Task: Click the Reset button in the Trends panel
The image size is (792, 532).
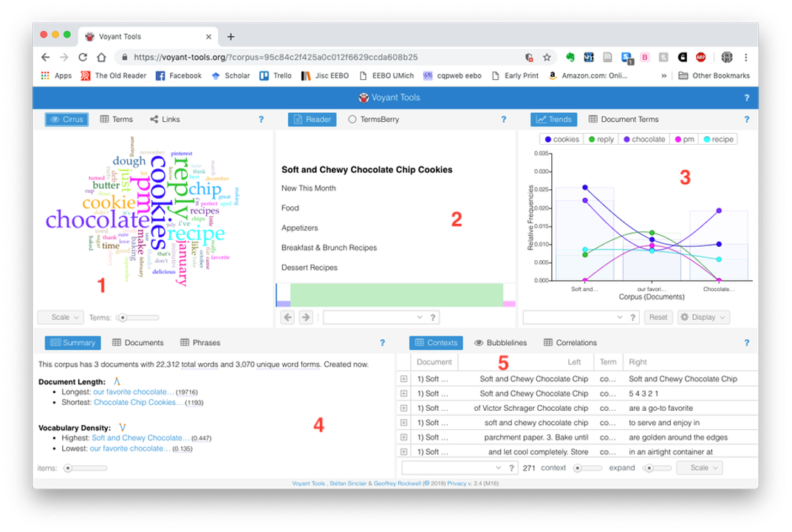Action: [x=658, y=317]
